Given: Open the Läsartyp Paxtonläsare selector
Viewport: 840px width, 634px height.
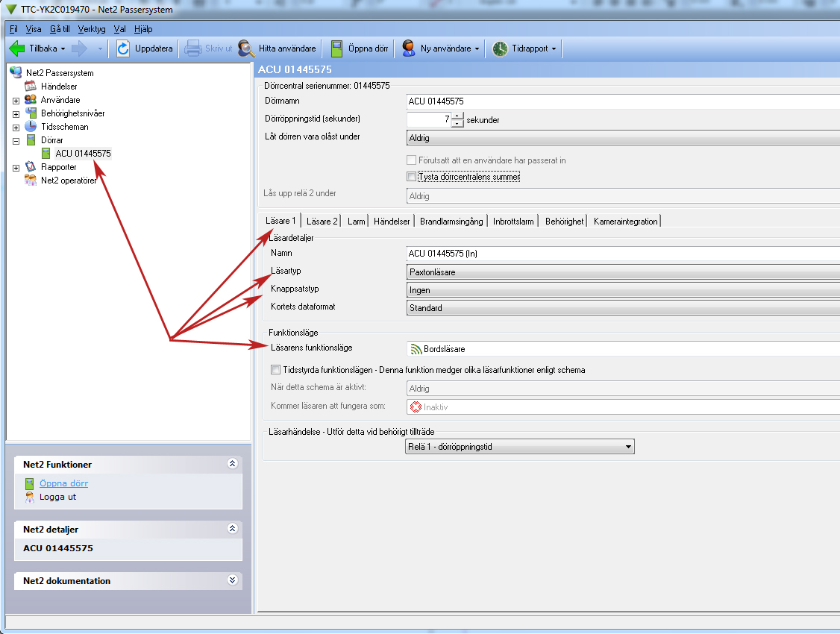Looking at the screenshot, I should (623, 272).
